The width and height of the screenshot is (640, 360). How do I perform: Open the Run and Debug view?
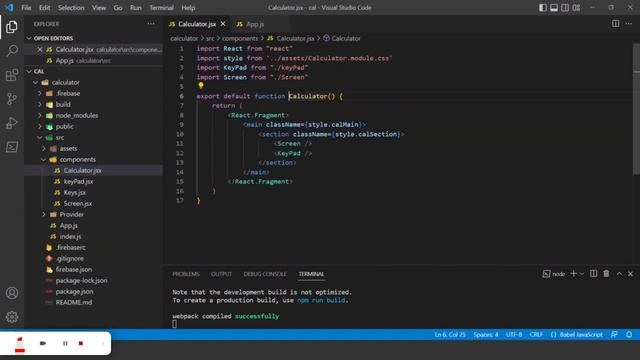point(12,123)
